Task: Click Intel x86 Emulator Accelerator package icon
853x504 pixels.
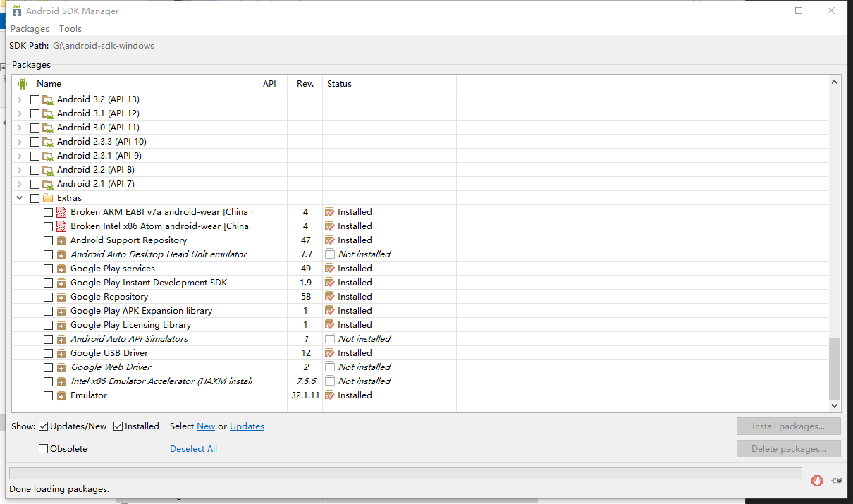Action: pos(61,381)
